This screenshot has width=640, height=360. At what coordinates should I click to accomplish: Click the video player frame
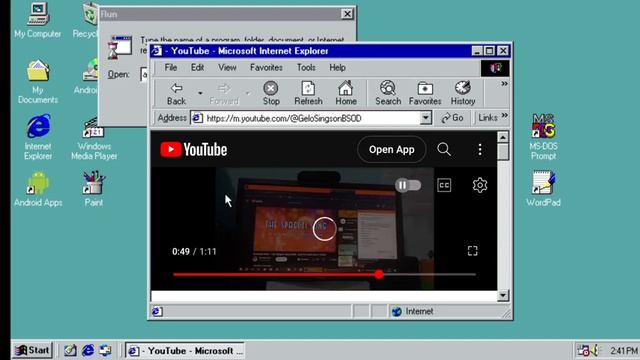tap(324, 229)
